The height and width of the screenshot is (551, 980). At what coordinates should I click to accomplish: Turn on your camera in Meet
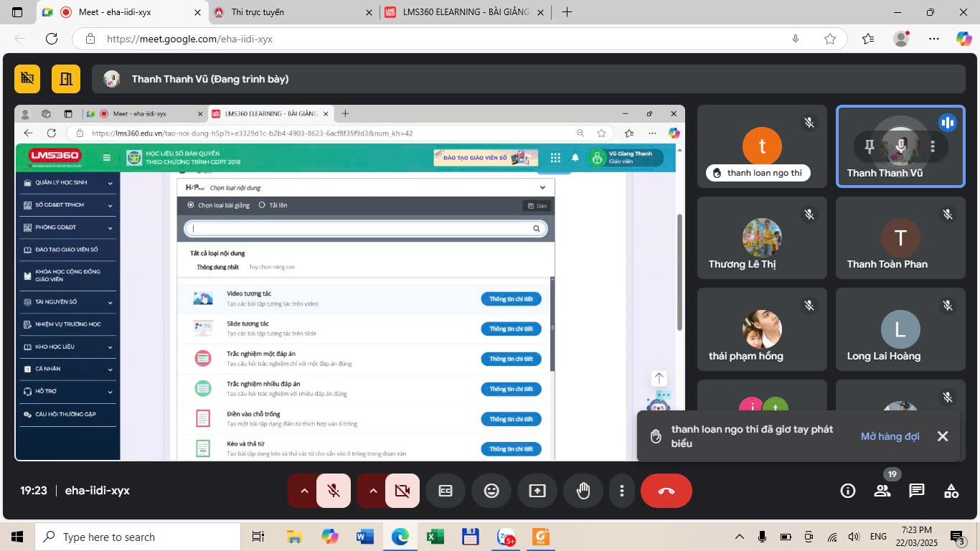pos(402,491)
